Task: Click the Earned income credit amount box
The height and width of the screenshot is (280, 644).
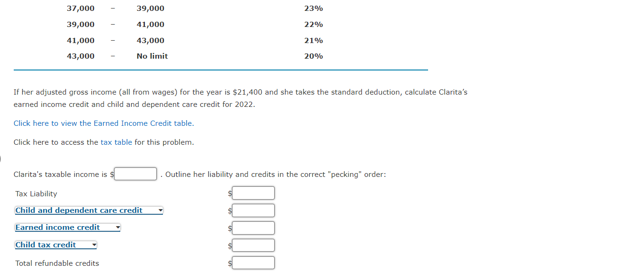Action: click(253, 227)
